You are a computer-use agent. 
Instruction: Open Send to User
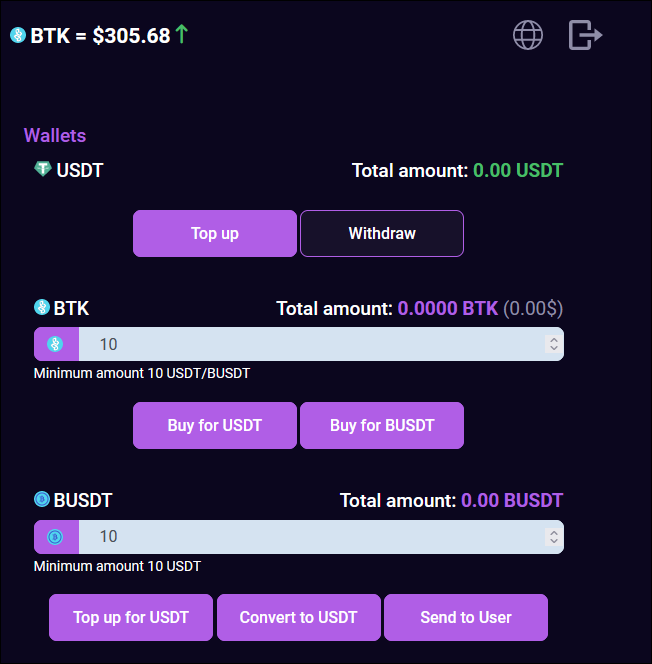466,617
